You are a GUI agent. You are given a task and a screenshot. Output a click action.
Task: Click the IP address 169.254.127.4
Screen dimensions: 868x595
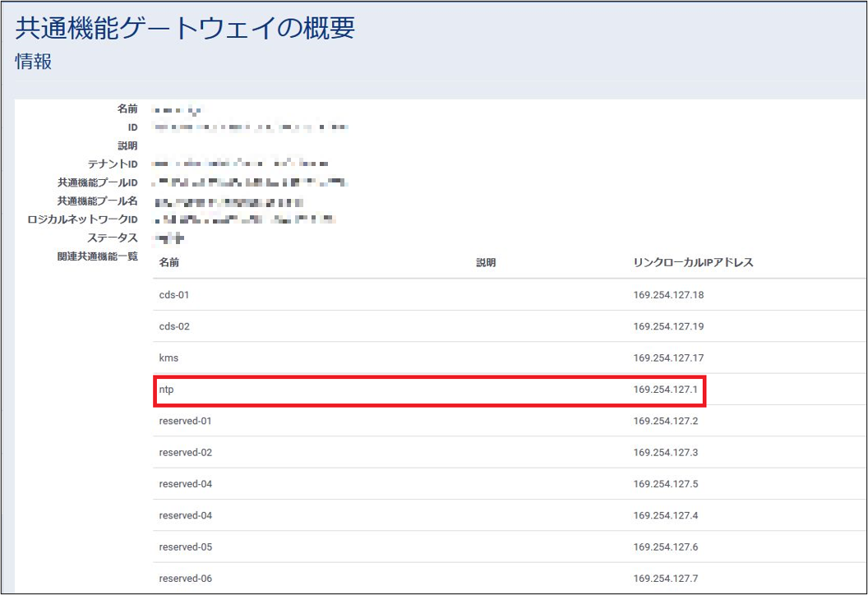pos(666,515)
